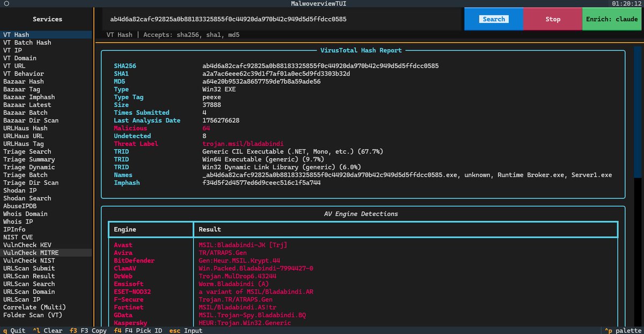Screen dimensions: 644x334
Task: Select VT Hash service
Action: (x=47, y=35)
